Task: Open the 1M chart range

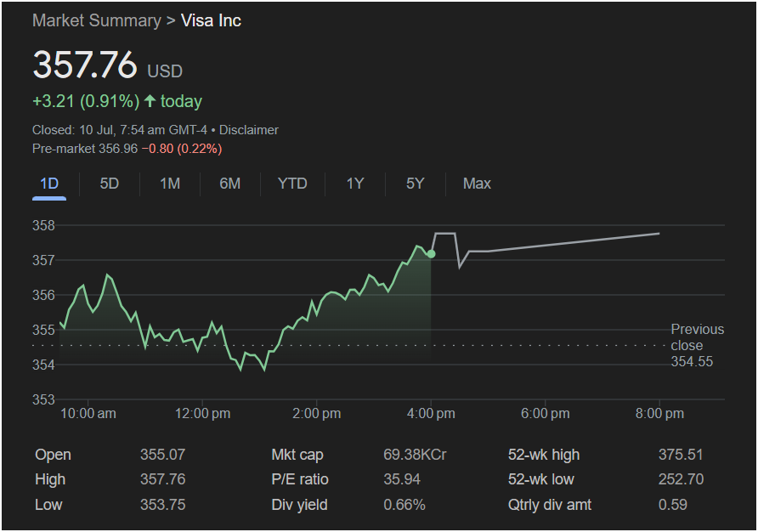Action: point(170,184)
